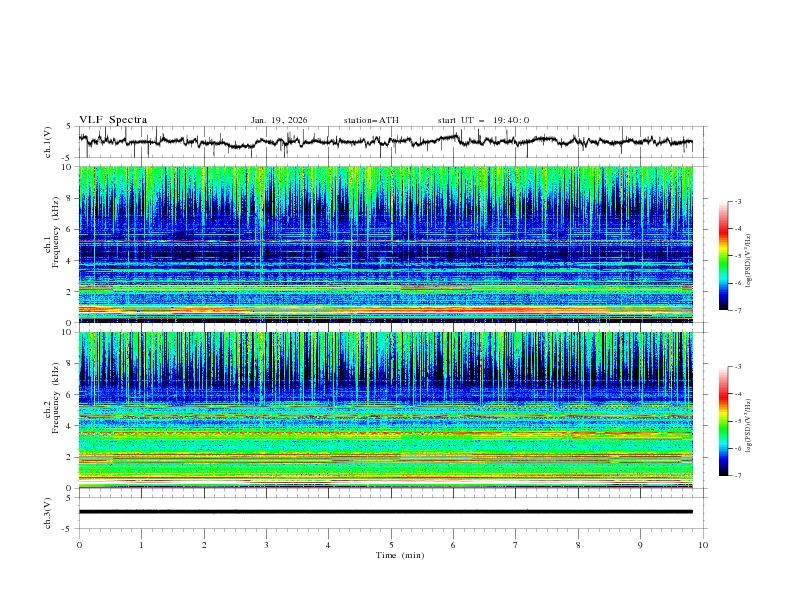Click the "ch.3(V)" axis label
The width and height of the screenshot is (792, 612).
[x=48, y=513]
